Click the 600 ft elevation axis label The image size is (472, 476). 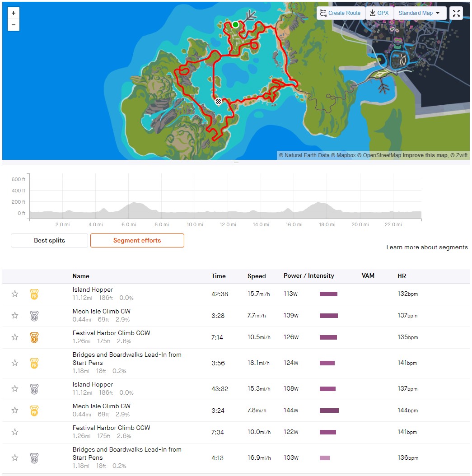18,179
